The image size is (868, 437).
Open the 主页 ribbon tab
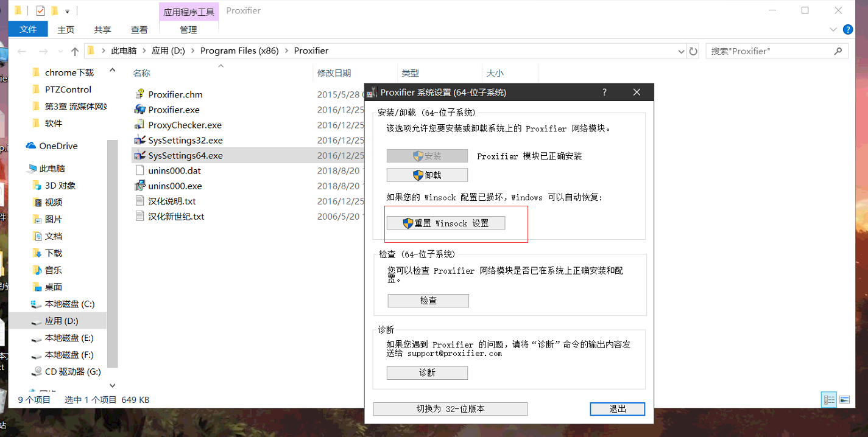(66, 29)
